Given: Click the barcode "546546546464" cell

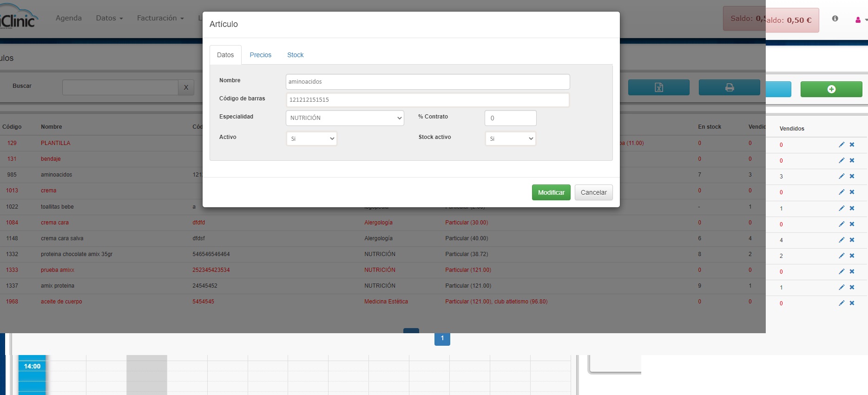Looking at the screenshot, I should tap(211, 254).
